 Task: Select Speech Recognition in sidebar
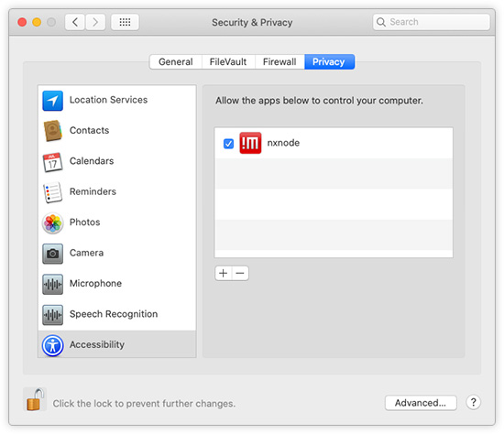[x=117, y=314]
